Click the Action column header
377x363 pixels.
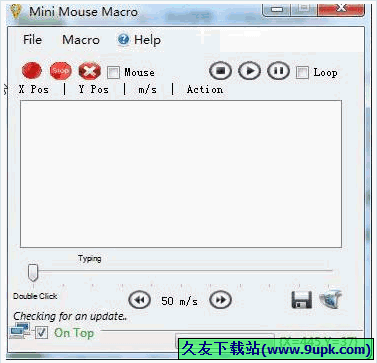tap(205, 89)
